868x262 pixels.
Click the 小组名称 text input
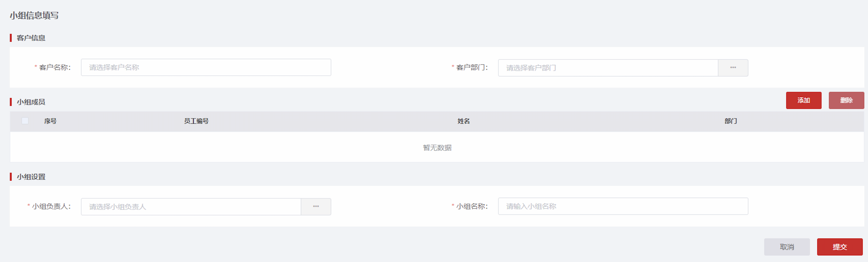623,206
